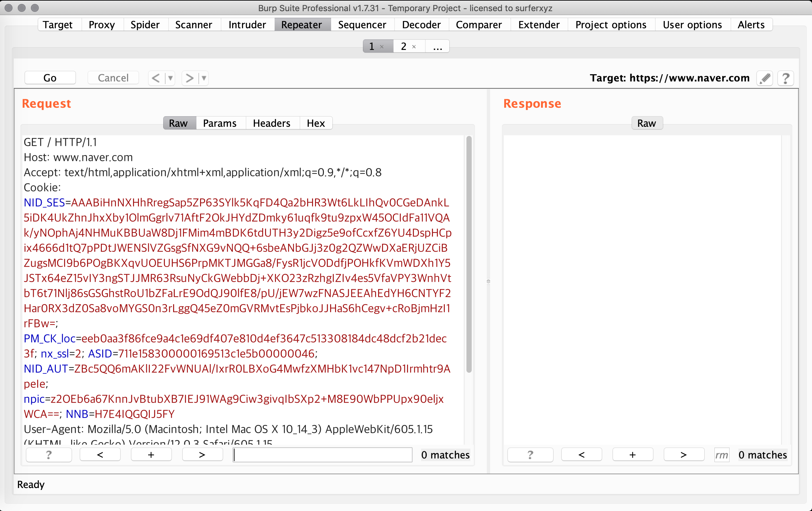
Task: Open the request Headers view tab
Action: click(x=271, y=123)
